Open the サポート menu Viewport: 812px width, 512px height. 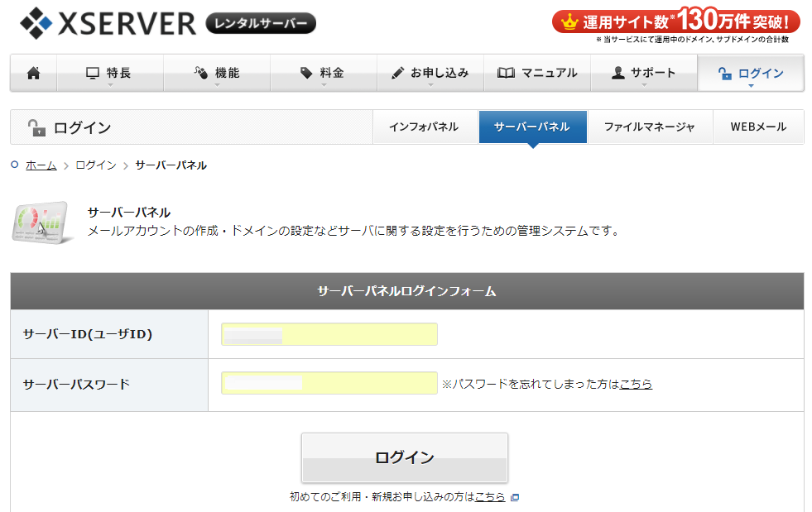click(643, 73)
